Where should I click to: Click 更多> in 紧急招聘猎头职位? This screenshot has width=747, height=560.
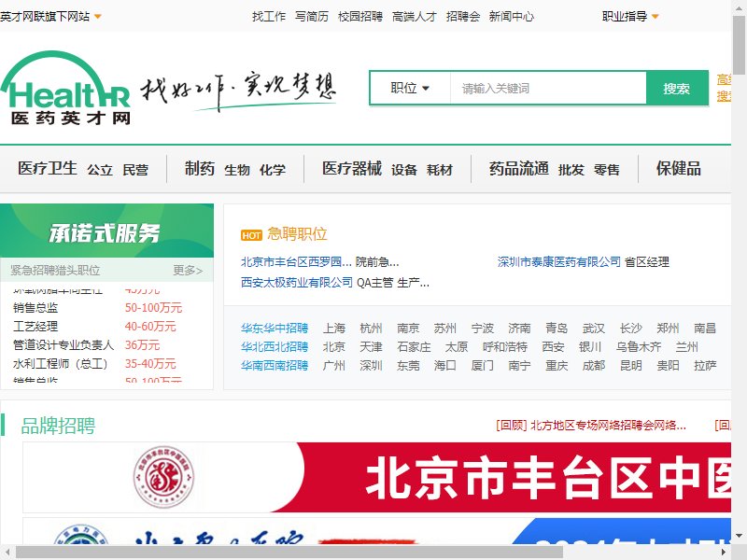point(188,271)
